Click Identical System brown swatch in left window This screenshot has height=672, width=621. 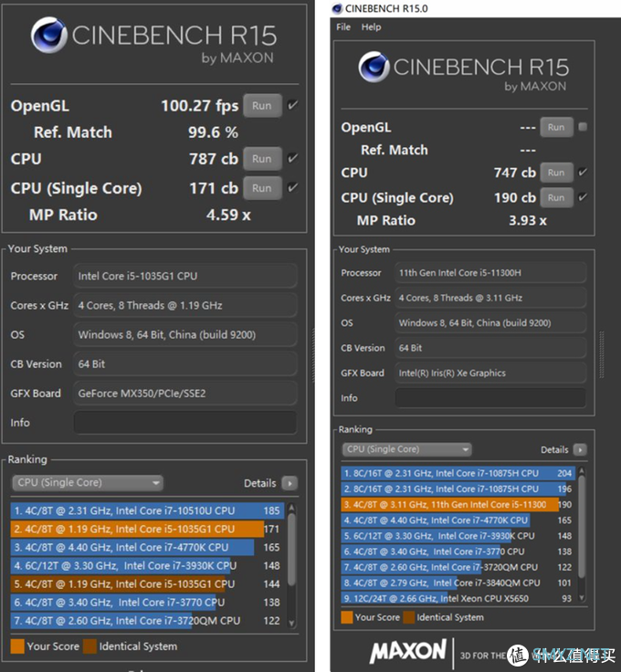pos(90,646)
